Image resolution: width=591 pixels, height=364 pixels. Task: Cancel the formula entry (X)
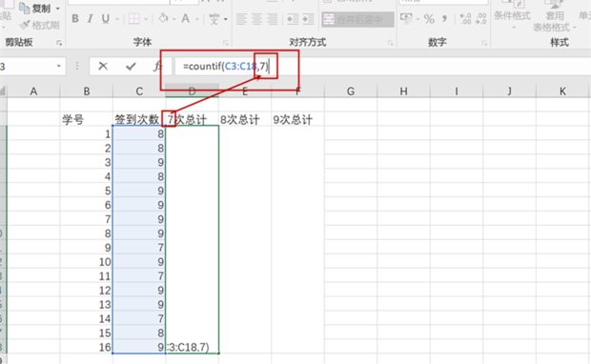(103, 67)
